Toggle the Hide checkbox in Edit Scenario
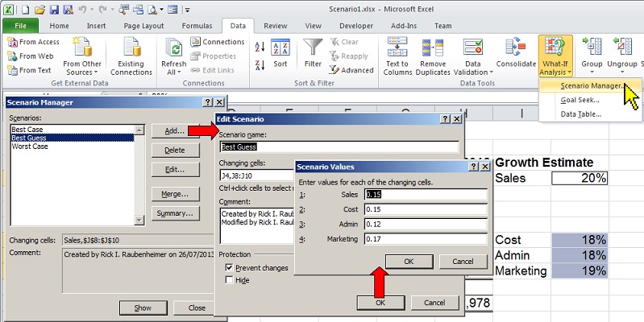 click(x=229, y=280)
